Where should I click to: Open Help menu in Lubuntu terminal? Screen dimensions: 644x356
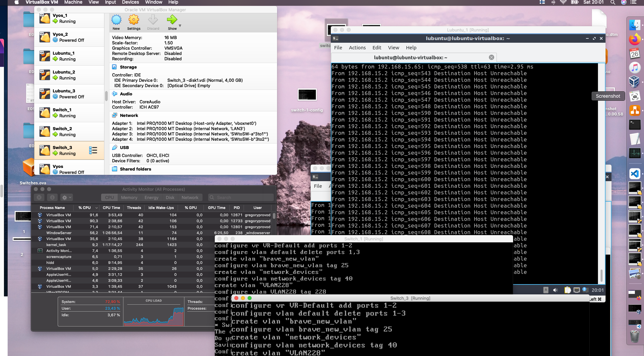tap(411, 48)
